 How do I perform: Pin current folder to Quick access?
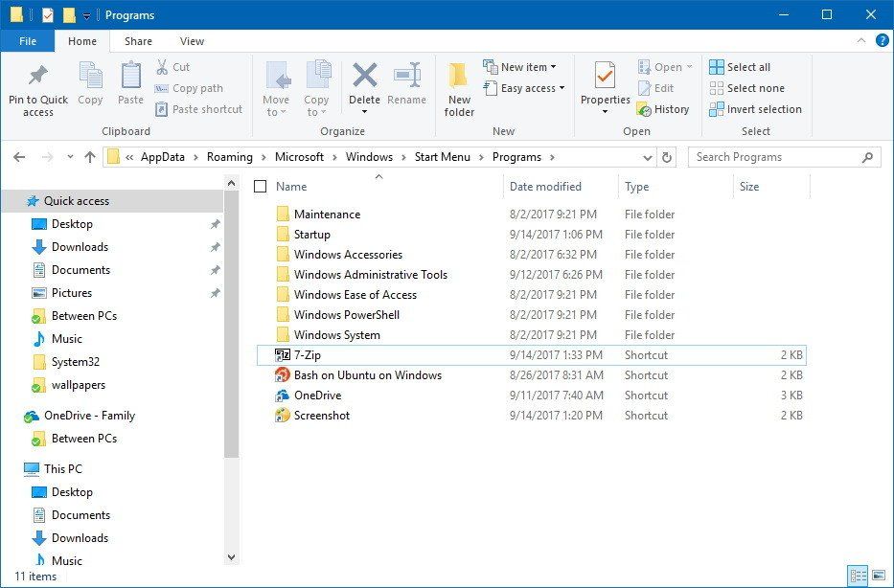tap(37, 91)
